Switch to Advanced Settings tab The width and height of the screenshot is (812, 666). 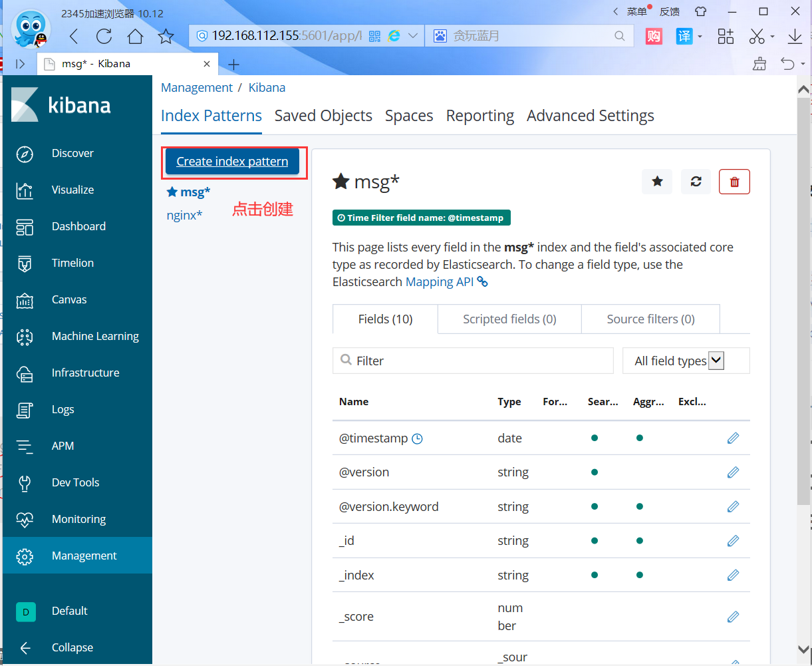pos(591,116)
